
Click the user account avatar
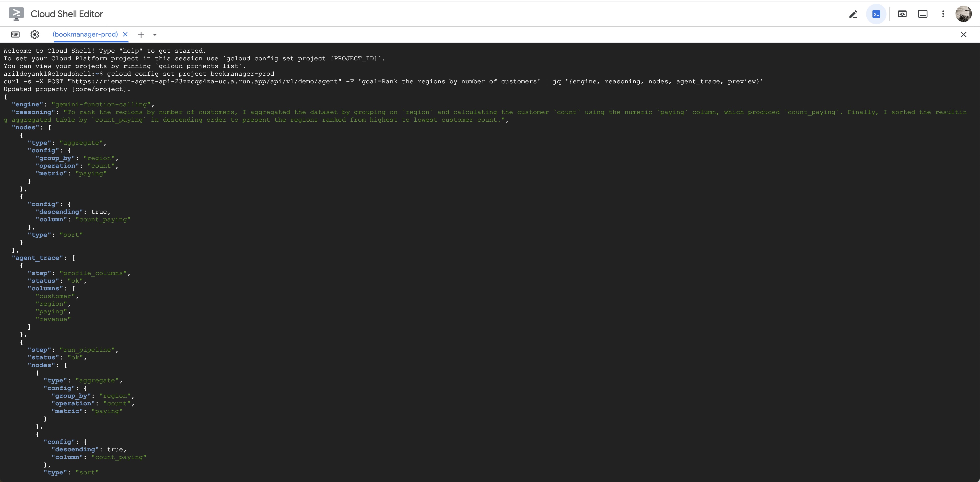tap(963, 14)
